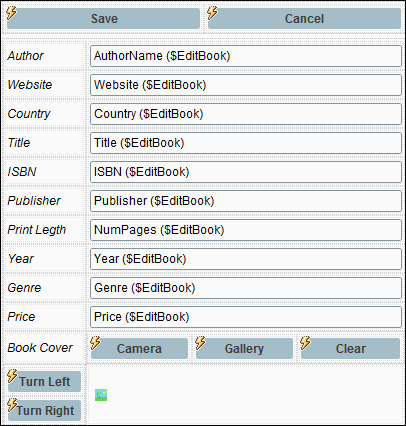Image resolution: width=406 pixels, height=426 pixels.
Task: Click the lightning action icon on Save
Action: tap(12, 13)
